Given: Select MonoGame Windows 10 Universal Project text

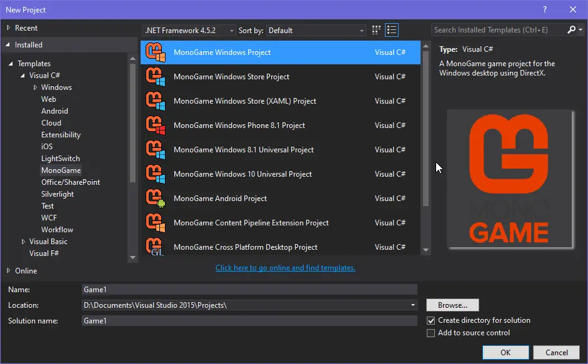Looking at the screenshot, I should [242, 174].
